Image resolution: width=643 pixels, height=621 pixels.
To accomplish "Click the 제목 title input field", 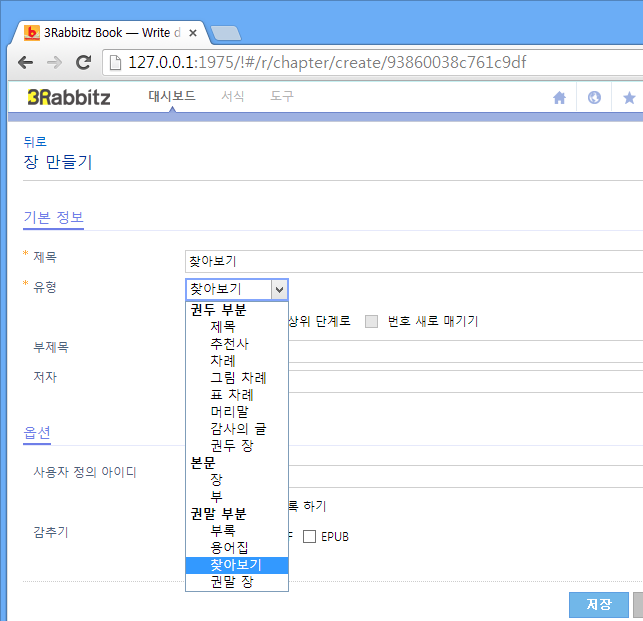I will (414, 261).
